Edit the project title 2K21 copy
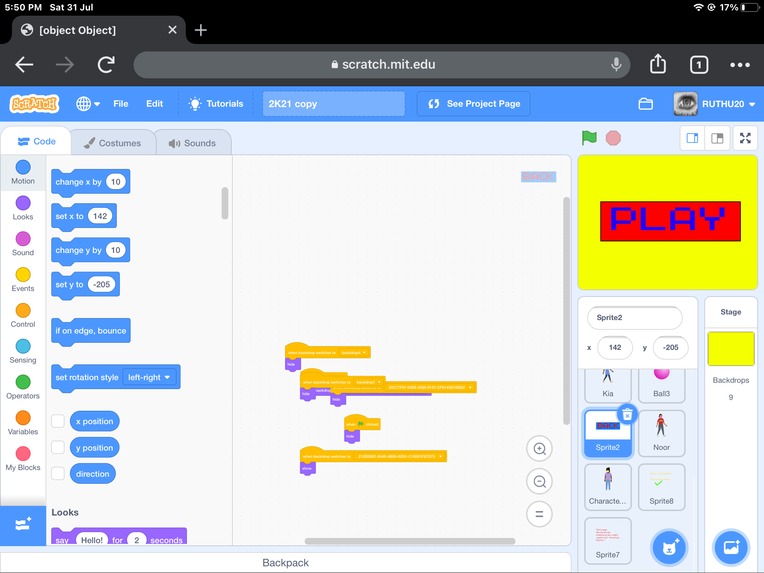764x573 pixels. pos(334,104)
